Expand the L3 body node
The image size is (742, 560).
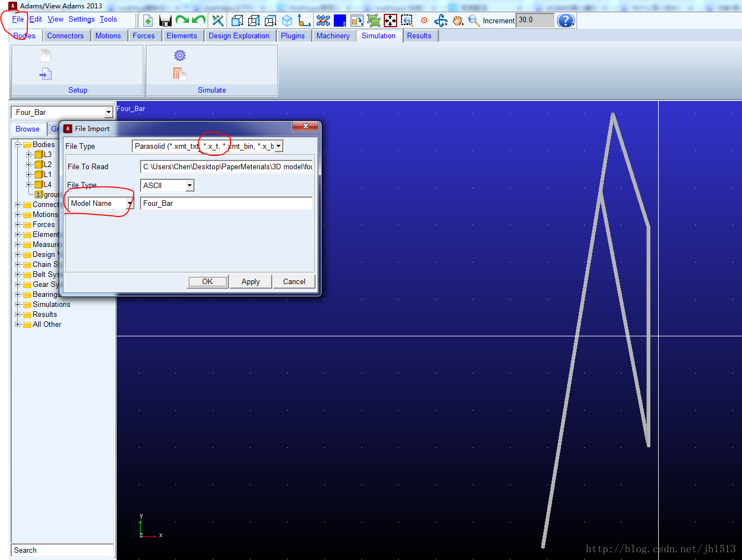(29, 154)
